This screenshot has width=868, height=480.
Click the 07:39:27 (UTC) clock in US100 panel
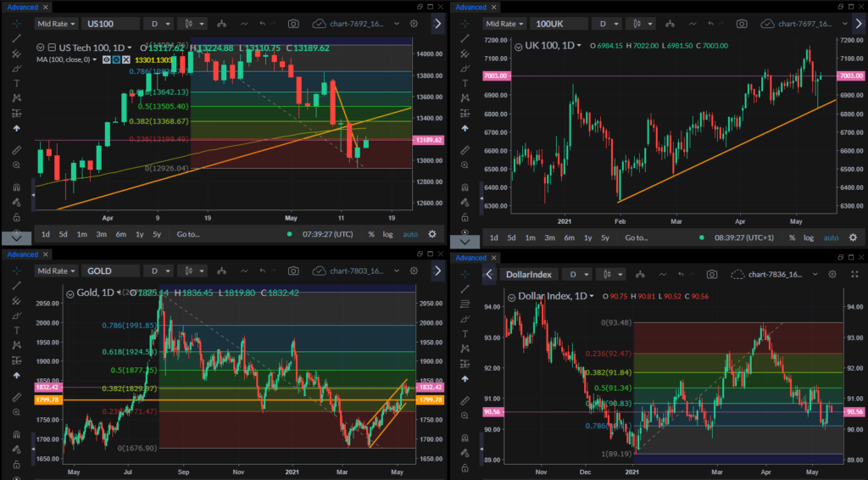point(328,234)
